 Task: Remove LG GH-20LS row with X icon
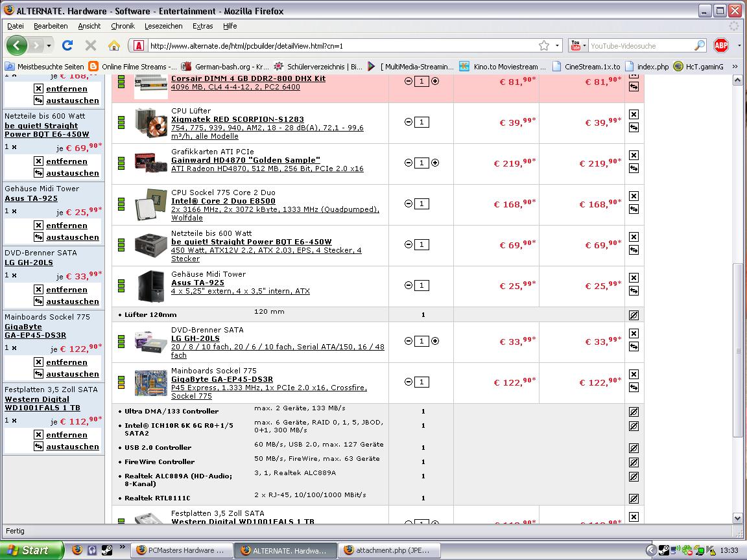point(634,333)
